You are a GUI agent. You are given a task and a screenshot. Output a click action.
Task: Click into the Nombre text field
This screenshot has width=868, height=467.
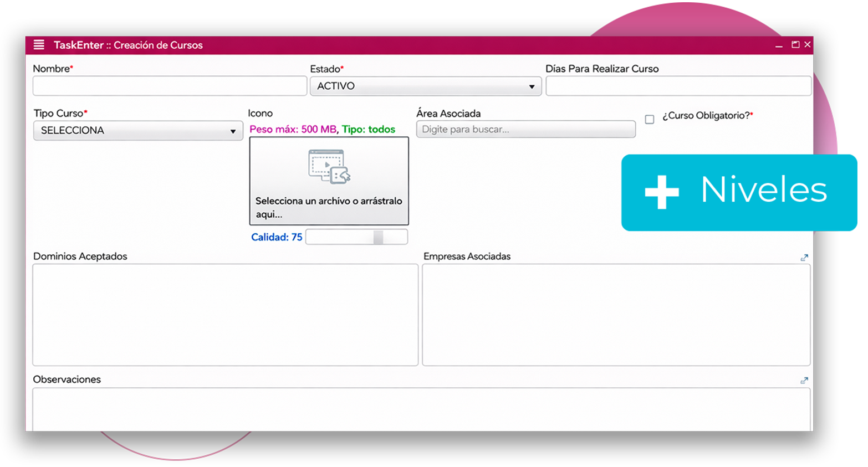click(170, 86)
